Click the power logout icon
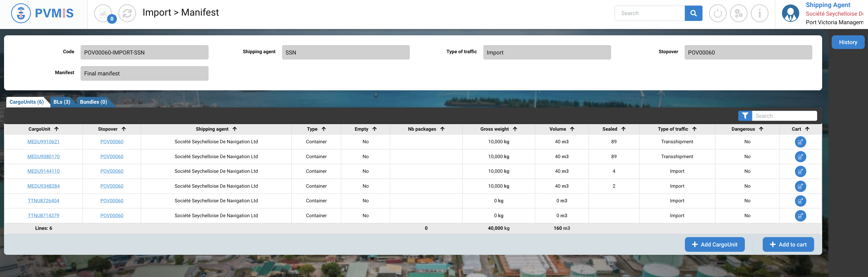The height and width of the screenshot is (277, 868). click(717, 13)
